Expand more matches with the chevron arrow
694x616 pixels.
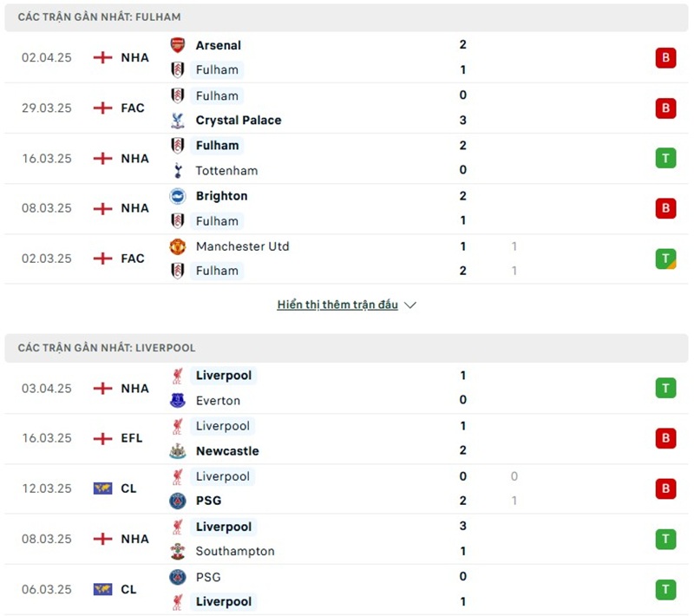[x=410, y=305]
